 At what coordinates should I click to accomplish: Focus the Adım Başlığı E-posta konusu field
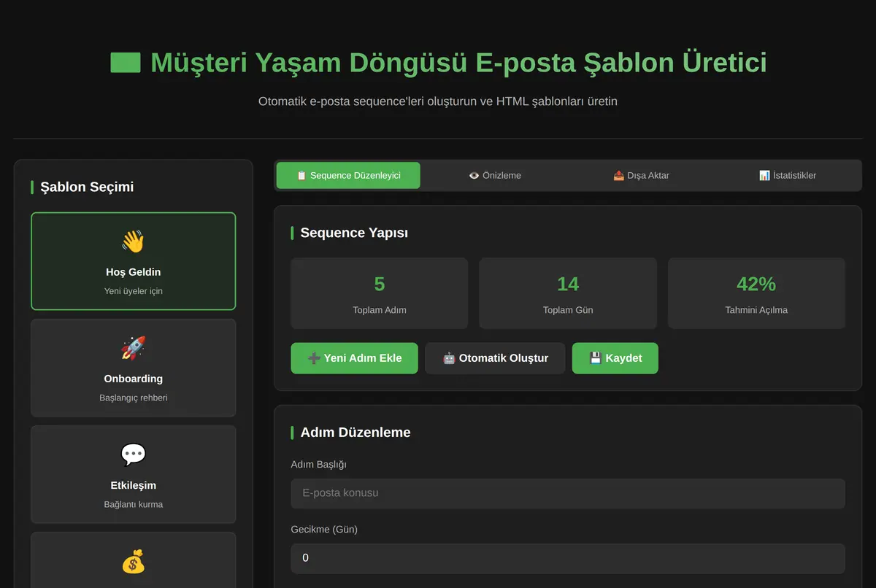568,493
